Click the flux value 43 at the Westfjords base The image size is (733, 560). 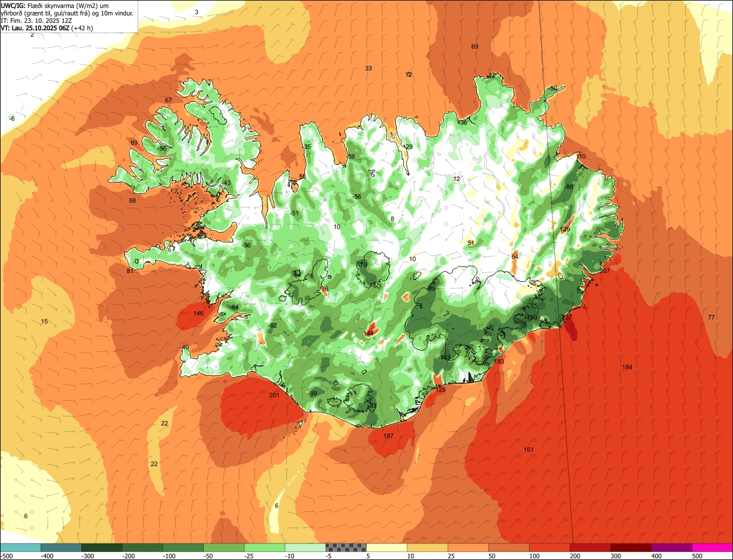[x=227, y=183]
